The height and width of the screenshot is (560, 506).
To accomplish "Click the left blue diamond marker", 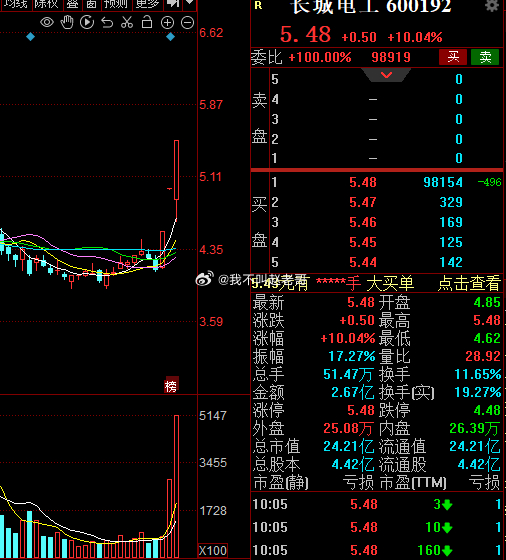I will pos(30,36).
